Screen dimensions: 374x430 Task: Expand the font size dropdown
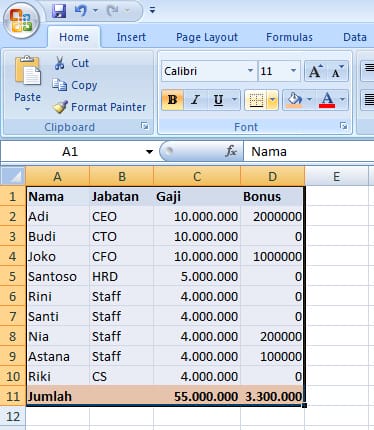[293, 71]
